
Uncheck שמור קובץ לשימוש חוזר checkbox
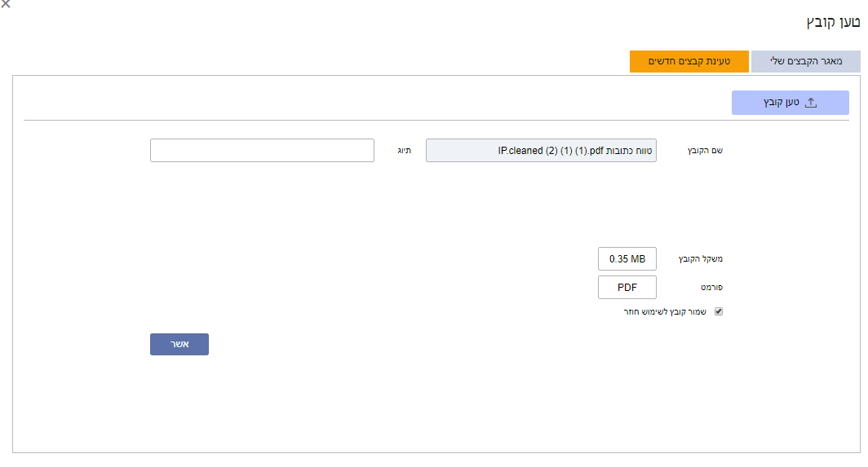click(719, 311)
